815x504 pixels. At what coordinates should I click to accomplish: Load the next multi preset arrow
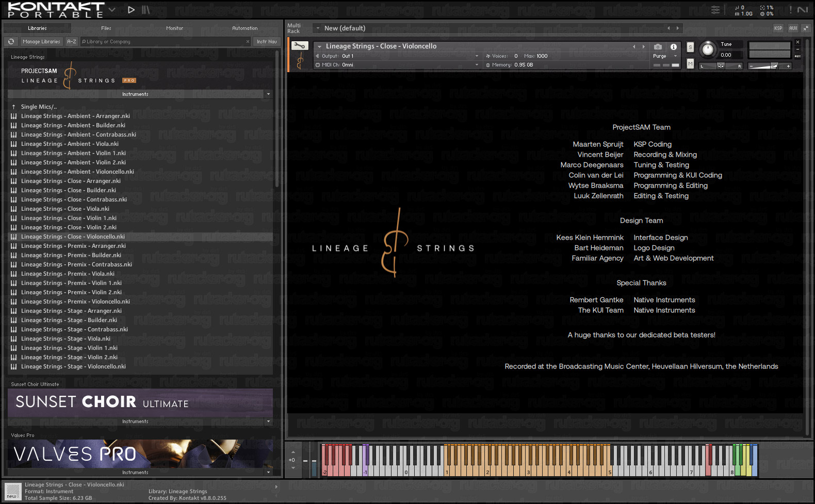(678, 28)
